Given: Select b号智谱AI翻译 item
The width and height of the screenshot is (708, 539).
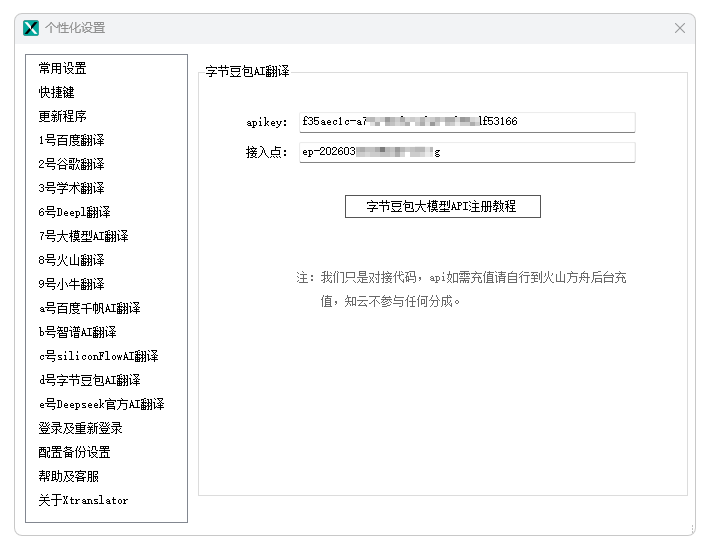Looking at the screenshot, I should coord(78,332).
